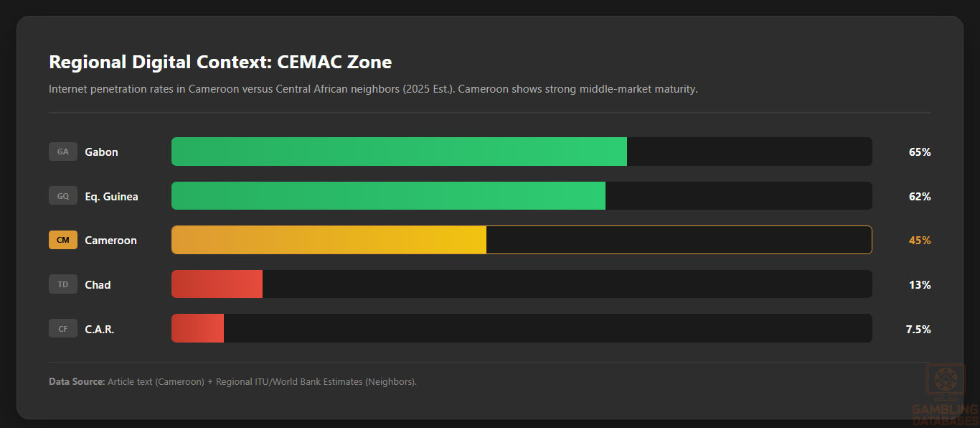The height and width of the screenshot is (428, 980).
Task: Click the Gabon country label
Action: pyautogui.click(x=101, y=152)
